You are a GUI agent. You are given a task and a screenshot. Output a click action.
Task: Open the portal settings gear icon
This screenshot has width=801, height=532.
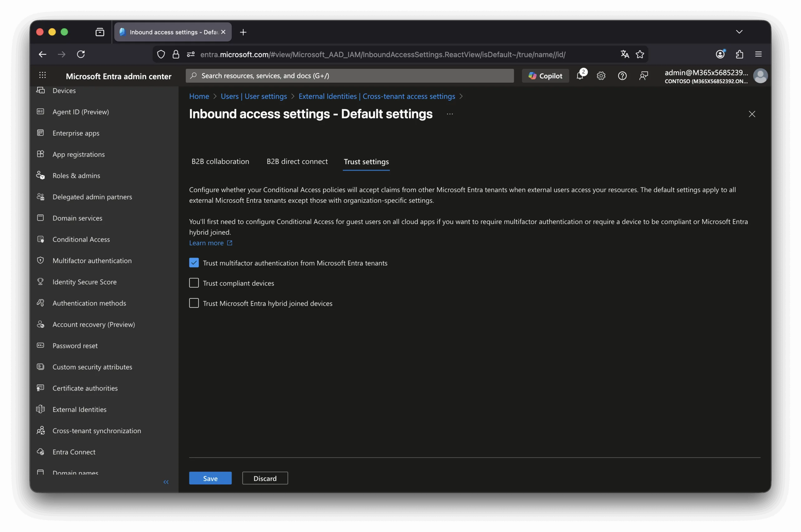pyautogui.click(x=601, y=76)
